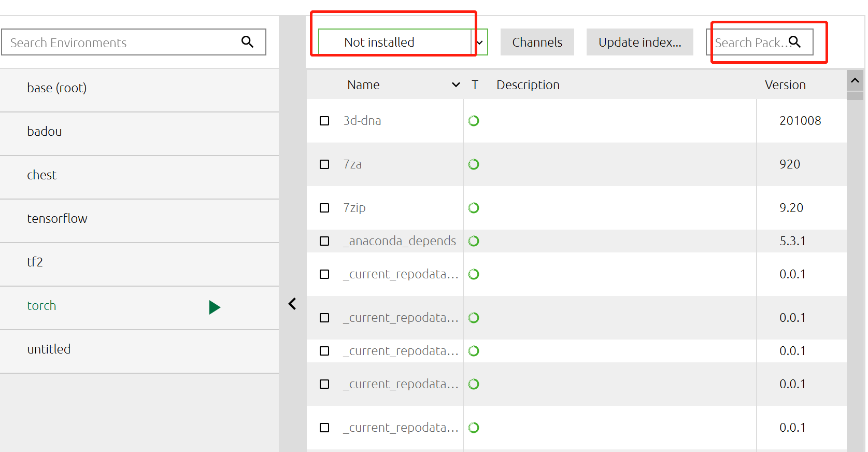Image resolution: width=868 pixels, height=452 pixels.
Task: Click the 7zip package name
Action: (x=354, y=208)
